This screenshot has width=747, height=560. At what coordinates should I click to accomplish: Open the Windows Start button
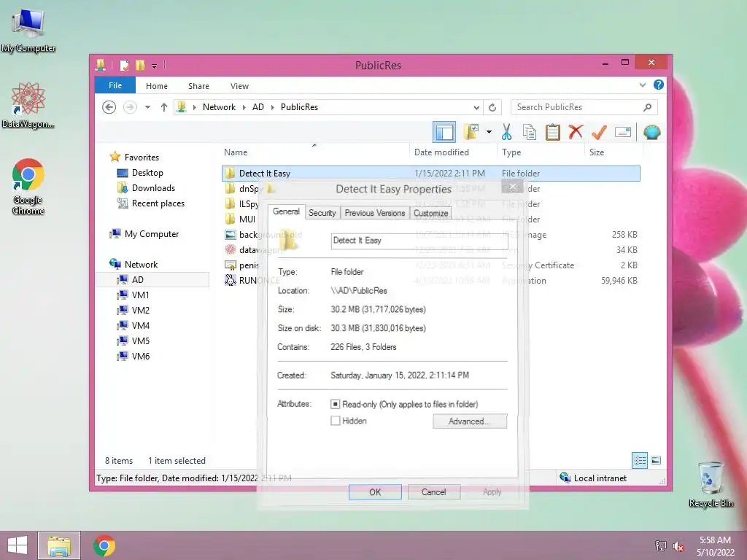point(18,545)
